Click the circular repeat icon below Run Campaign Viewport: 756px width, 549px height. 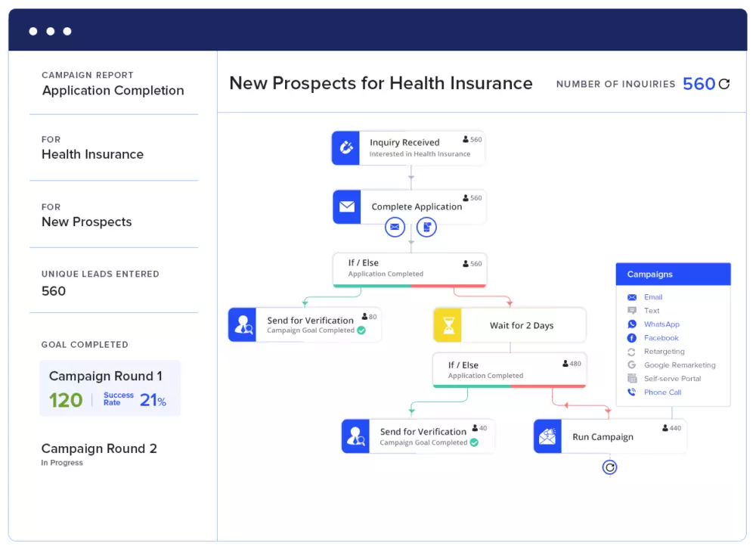coord(609,467)
